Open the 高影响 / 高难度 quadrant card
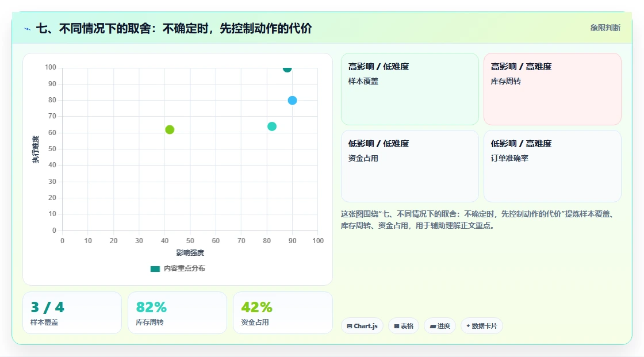The image size is (644, 357). 553,89
